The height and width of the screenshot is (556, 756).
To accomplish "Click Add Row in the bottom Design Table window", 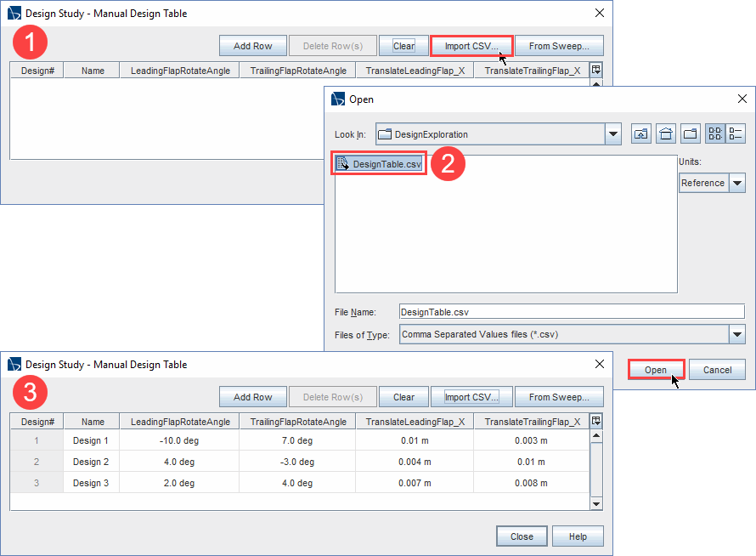I will click(x=252, y=397).
